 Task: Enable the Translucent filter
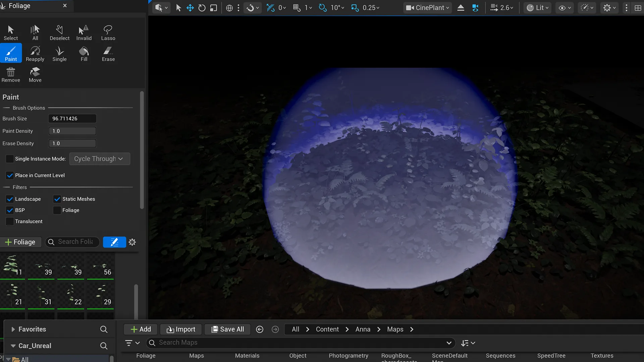click(x=10, y=221)
